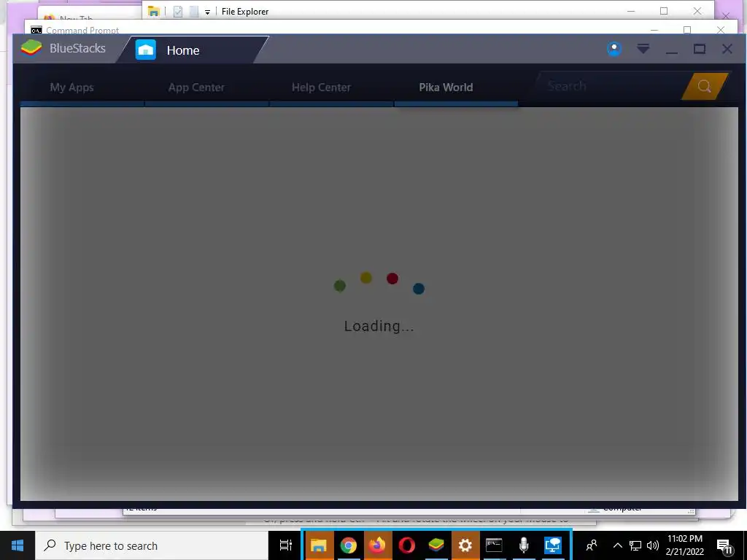
Task: Open Settings gear from taskbar
Action: click(465, 545)
